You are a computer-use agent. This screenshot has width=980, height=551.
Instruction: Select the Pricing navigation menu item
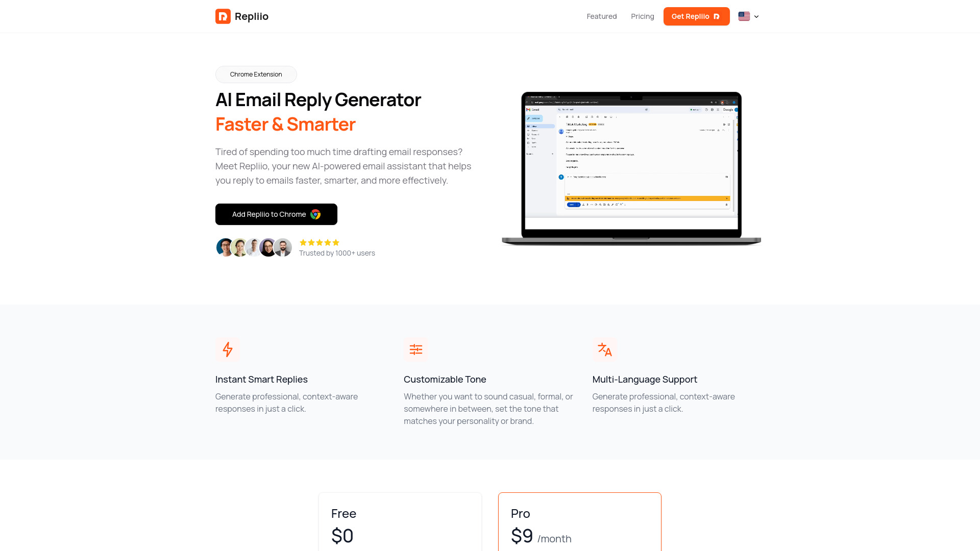pyautogui.click(x=643, y=16)
